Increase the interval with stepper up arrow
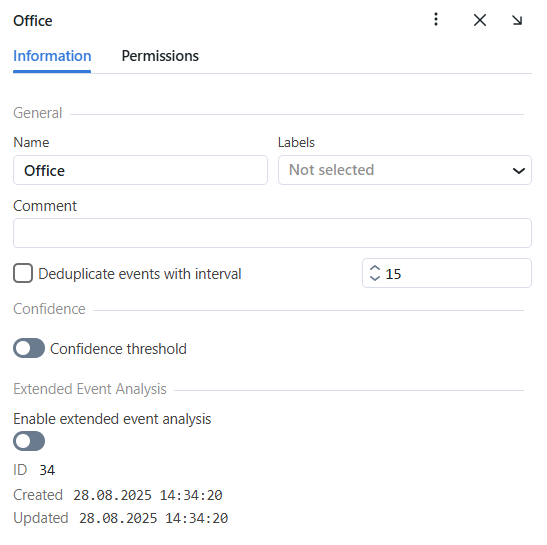Image resolution: width=547 pixels, height=545 pixels. (375, 268)
